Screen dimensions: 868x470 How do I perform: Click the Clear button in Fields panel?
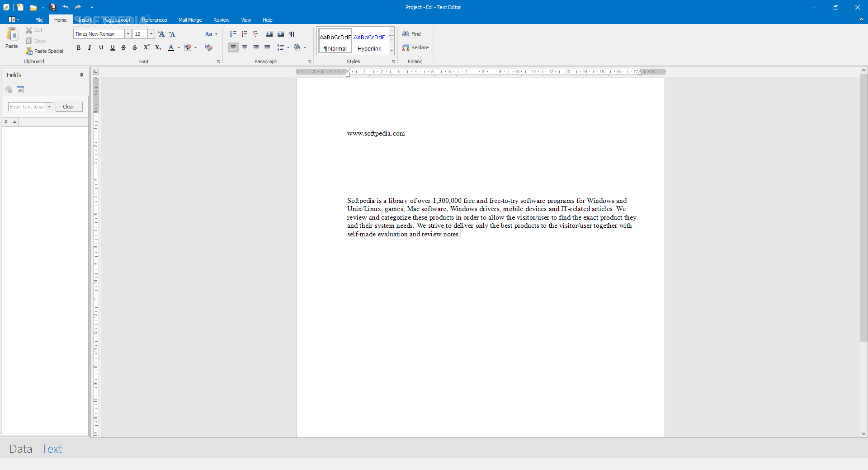coord(69,107)
